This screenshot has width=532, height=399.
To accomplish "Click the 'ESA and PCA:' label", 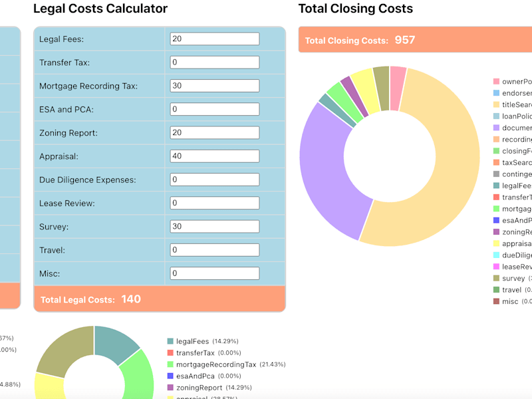I will click(x=66, y=110).
